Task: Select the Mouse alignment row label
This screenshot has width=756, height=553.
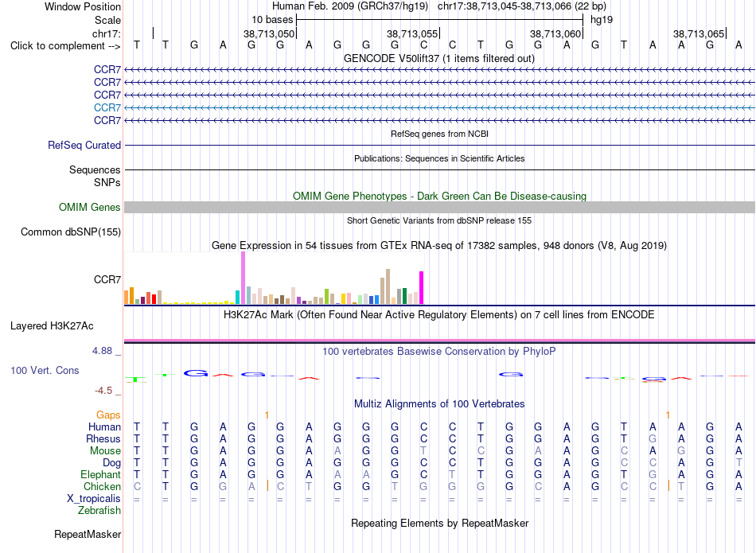Action: click(x=105, y=451)
